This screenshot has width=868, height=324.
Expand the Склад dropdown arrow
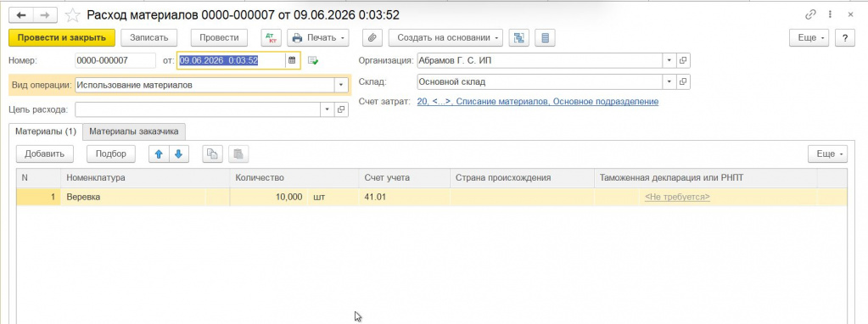(669, 81)
